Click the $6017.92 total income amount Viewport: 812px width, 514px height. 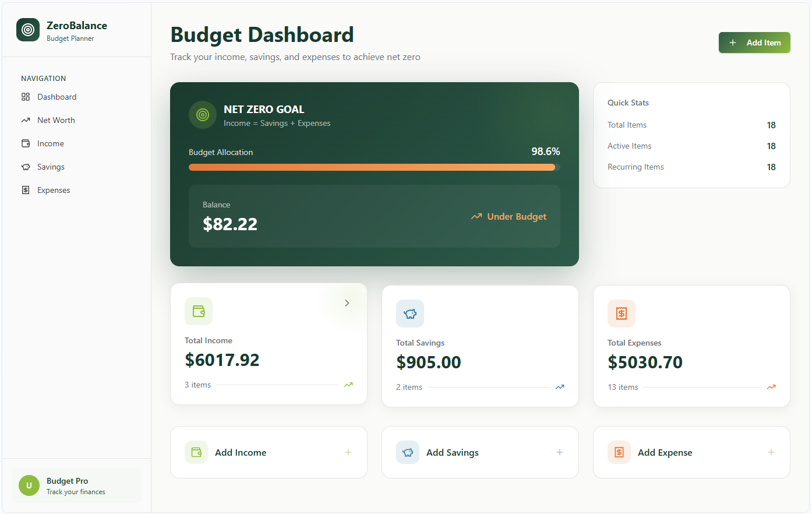pos(222,360)
